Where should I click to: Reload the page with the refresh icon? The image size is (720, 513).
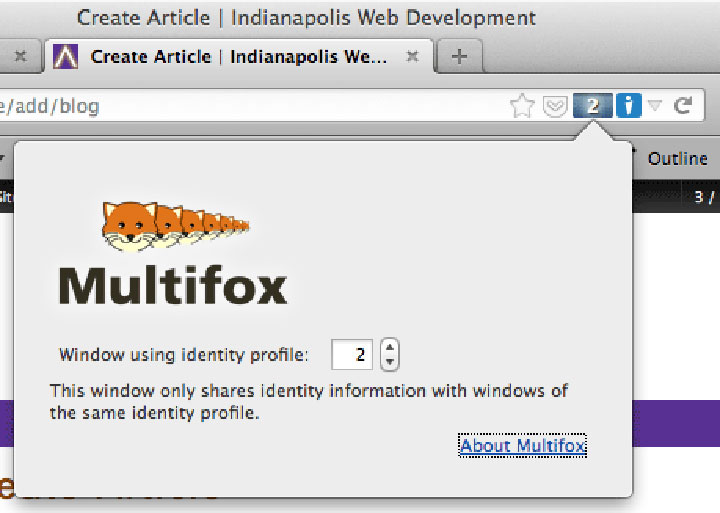coord(683,105)
